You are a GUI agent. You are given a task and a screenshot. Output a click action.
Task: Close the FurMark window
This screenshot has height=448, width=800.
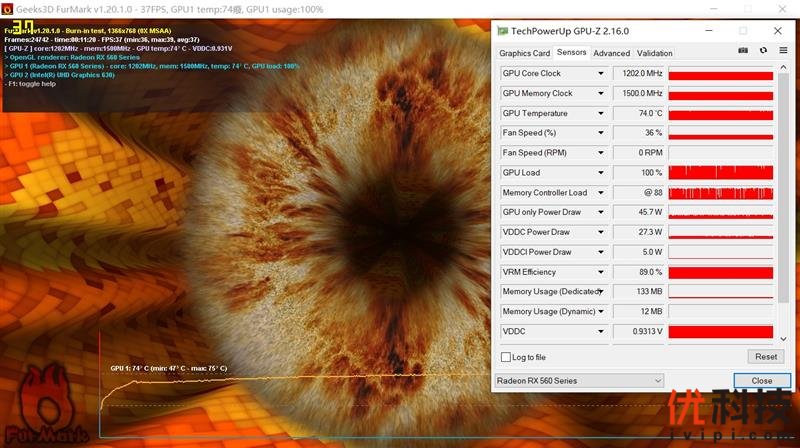(782, 9)
